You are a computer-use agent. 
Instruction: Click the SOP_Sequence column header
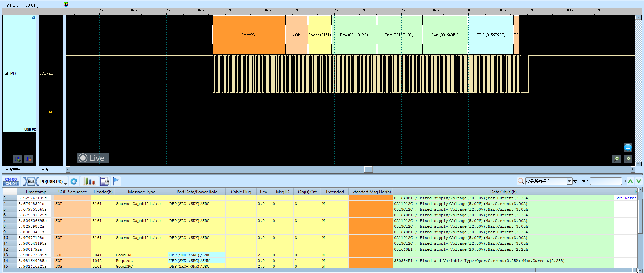point(72,192)
